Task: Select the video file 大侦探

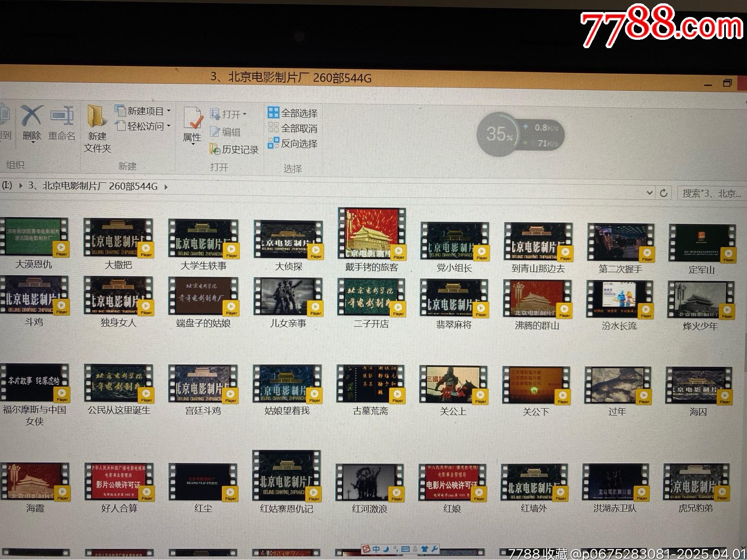Action: pyautogui.click(x=288, y=246)
